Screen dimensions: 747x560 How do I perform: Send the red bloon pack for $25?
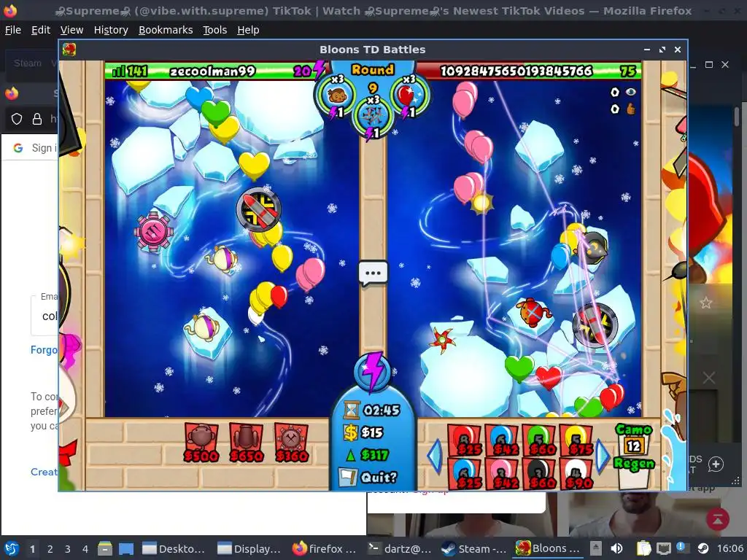pos(465,440)
